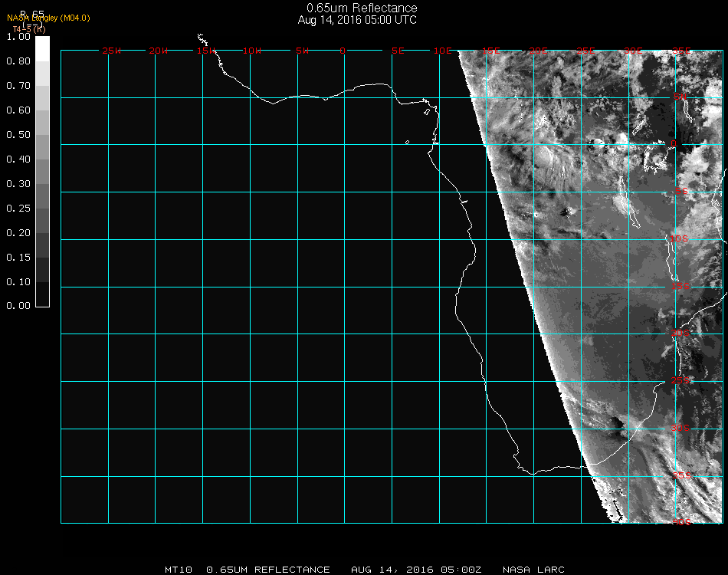Click the 0.50 colorbar scale value
Image resolution: width=728 pixels, height=575 pixels.
click(x=18, y=135)
